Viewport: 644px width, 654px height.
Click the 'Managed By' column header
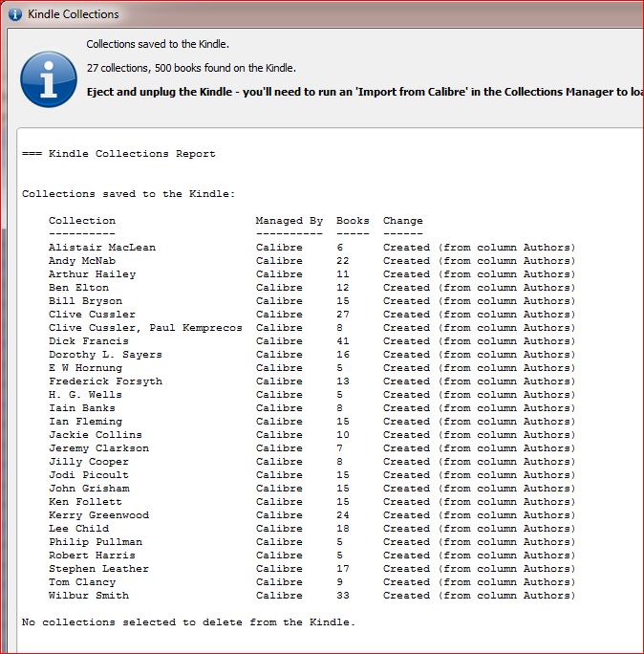pos(290,221)
